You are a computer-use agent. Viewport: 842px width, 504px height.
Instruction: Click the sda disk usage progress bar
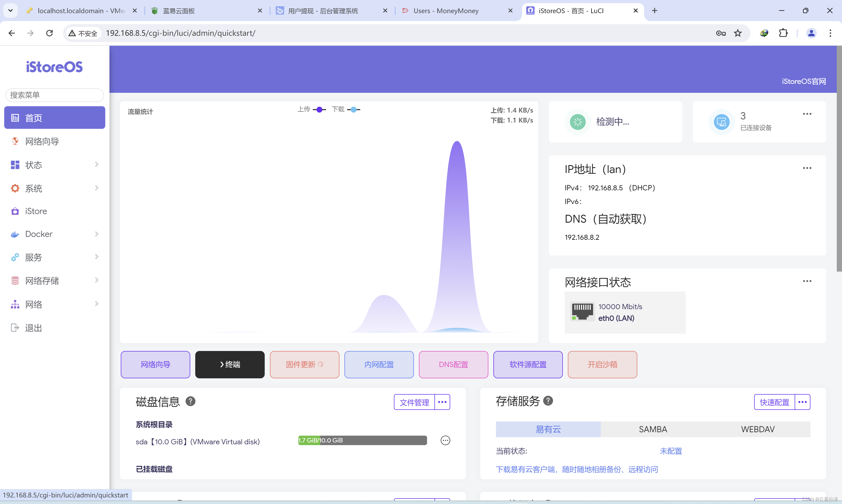pyautogui.click(x=362, y=440)
